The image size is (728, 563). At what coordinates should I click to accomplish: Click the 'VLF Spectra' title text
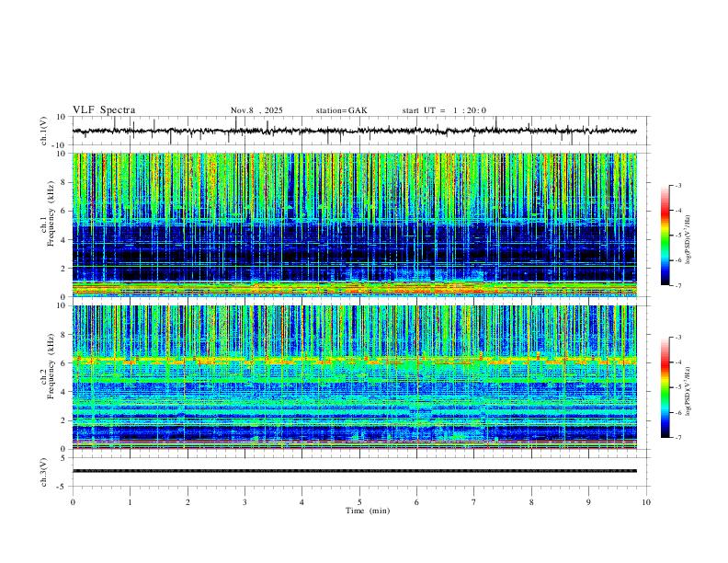pos(104,110)
